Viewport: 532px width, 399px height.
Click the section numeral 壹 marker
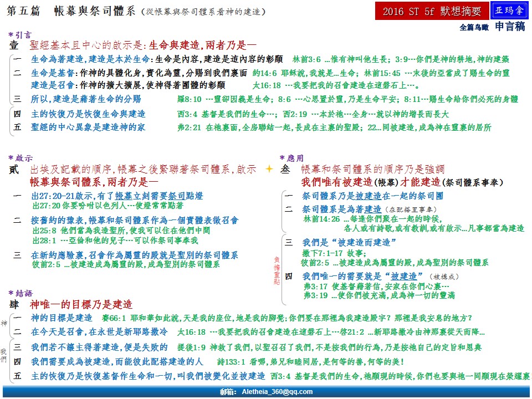(14, 45)
